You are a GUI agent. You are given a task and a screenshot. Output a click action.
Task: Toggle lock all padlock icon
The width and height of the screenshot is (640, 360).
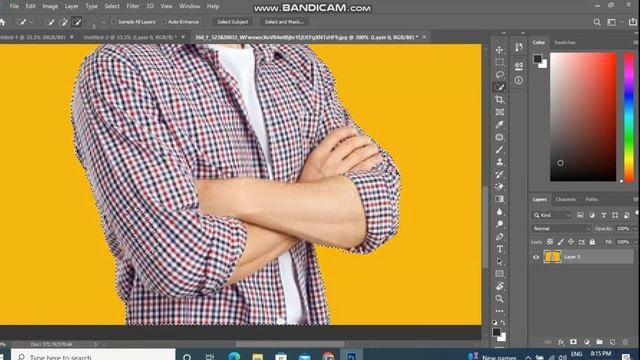click(x=592, y=242)
